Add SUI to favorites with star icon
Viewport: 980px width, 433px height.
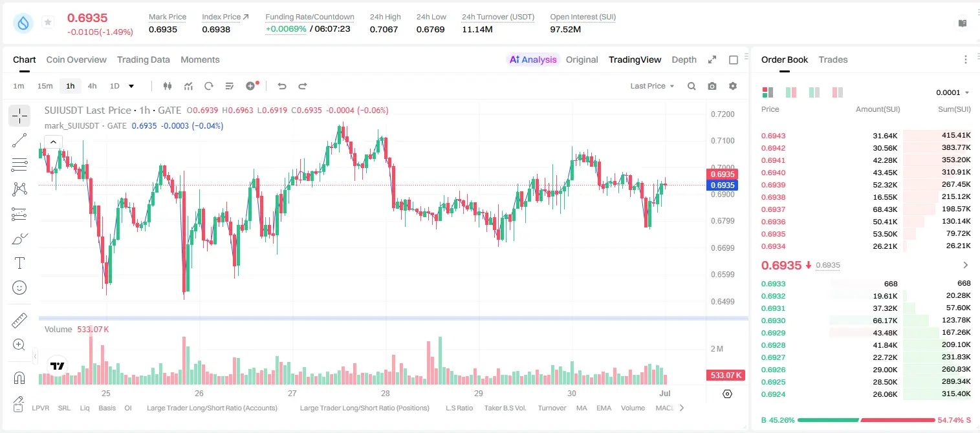48,23
